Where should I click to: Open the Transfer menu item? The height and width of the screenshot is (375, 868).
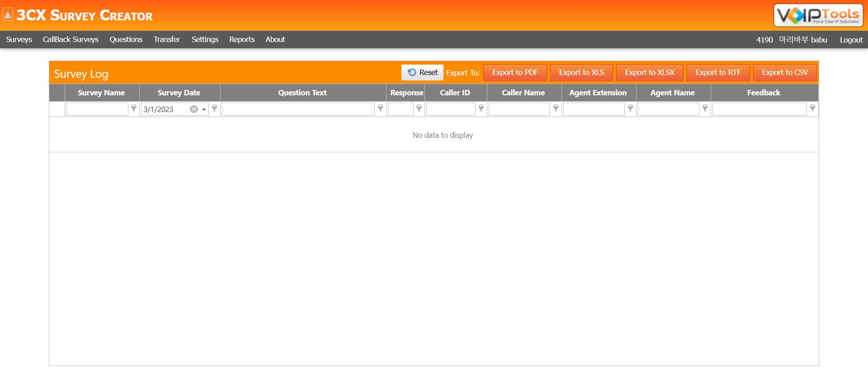(x=167, y=39)
